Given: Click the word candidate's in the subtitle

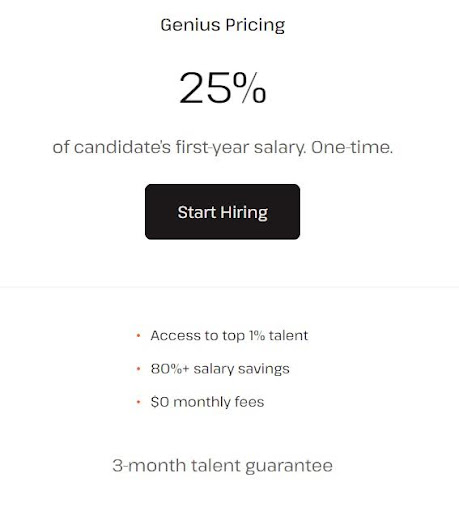Looking at the screenshot, I should click(x=122, y=147).
